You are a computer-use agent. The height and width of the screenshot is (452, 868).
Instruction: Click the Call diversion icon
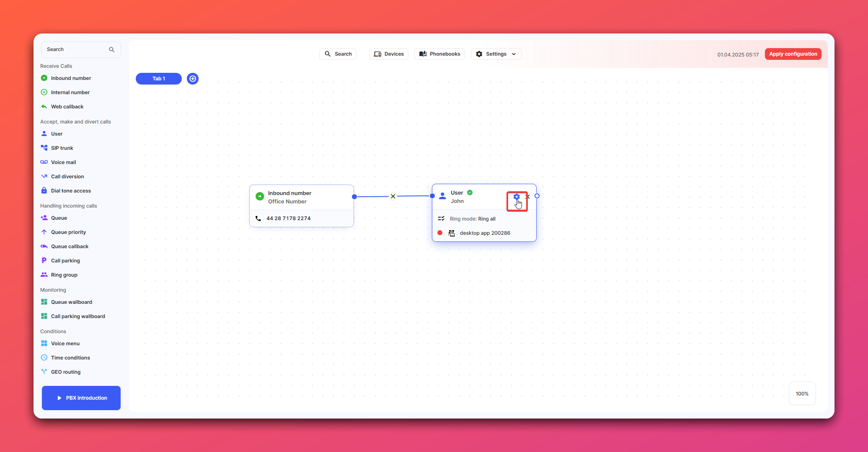(44, 176)
